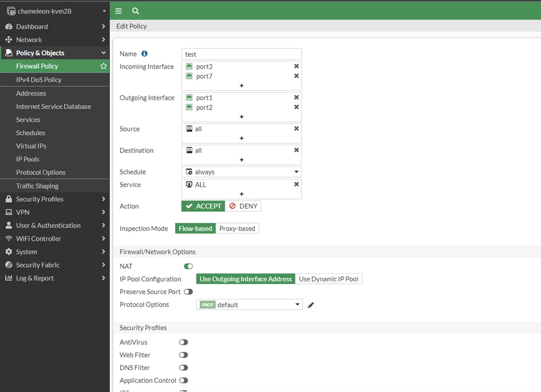Expand the System menu chevron

[103, 252]
